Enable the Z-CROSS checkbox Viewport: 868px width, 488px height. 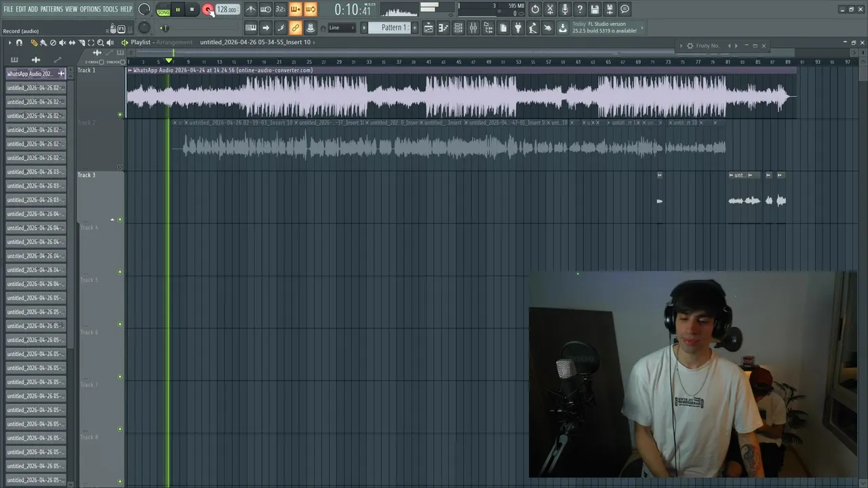click(102, 62)
